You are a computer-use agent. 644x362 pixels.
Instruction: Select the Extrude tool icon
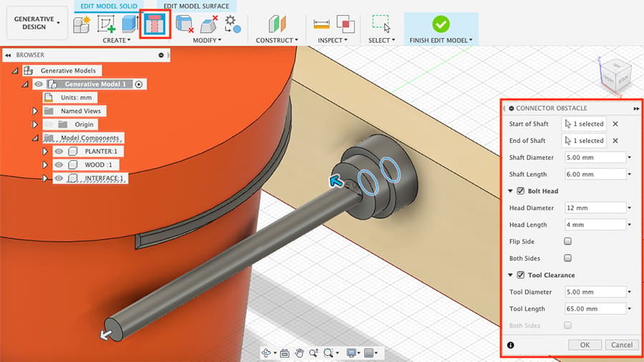point(130,24)
